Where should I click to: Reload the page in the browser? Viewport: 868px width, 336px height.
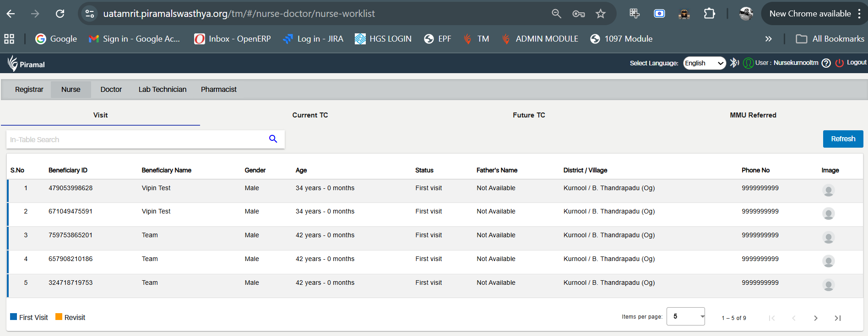click(x=60, y=14)
